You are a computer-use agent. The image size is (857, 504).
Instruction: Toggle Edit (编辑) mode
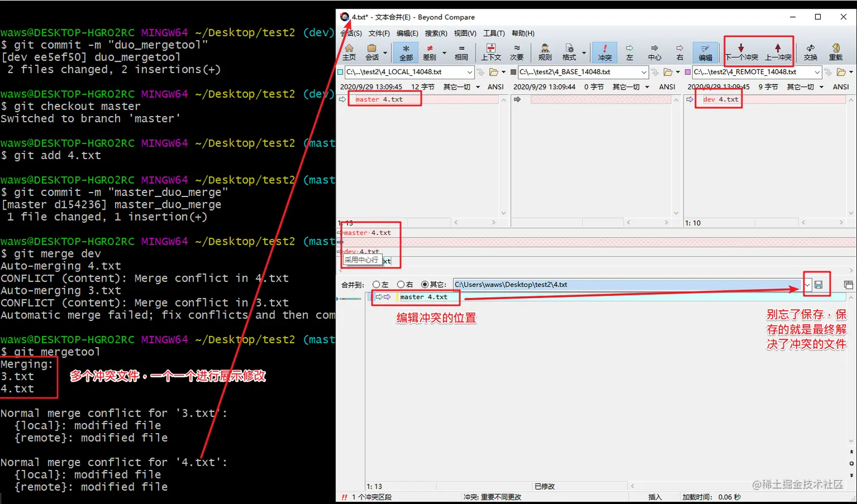click(705, 52)
